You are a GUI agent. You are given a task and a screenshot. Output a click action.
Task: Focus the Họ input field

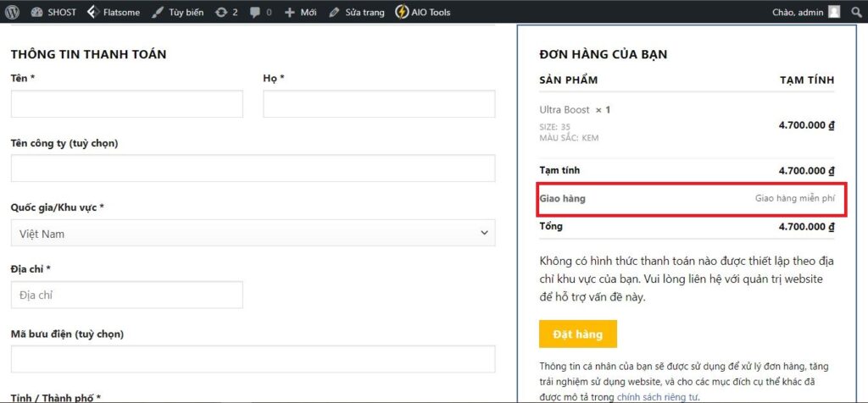tap(379, 104)
